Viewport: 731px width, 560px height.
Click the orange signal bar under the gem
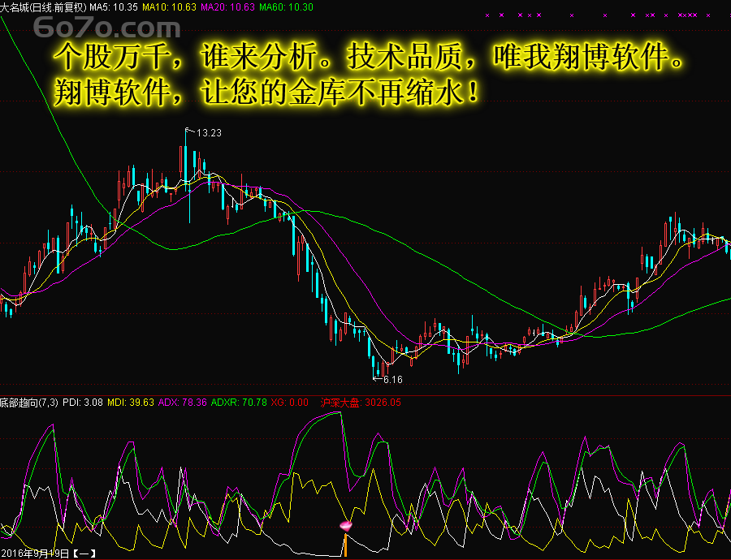coord(345,545)
